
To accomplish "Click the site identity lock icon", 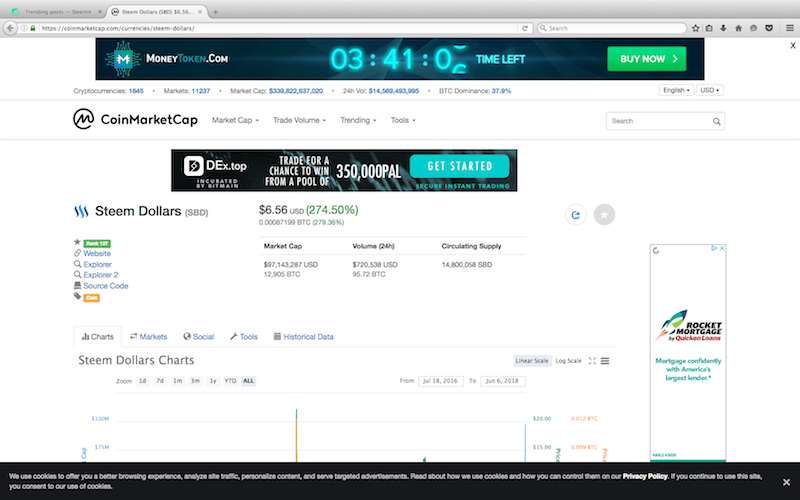I will click(x=33, y=28).
